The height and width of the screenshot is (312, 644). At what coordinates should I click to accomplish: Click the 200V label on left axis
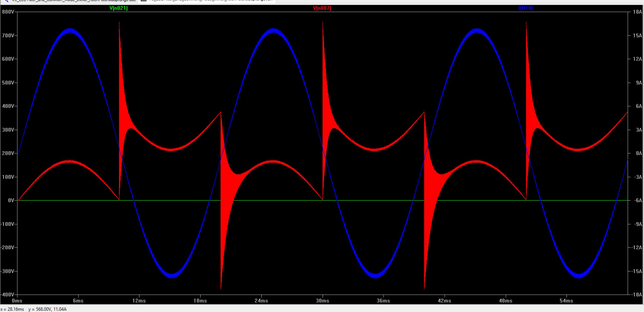[8, 153]
